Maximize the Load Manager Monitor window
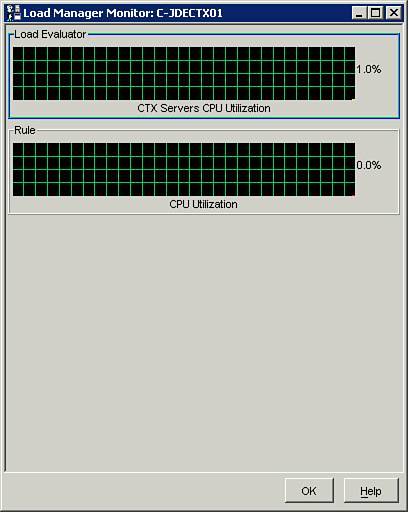This screenshot has width=408, height=512. click(376, 13)
